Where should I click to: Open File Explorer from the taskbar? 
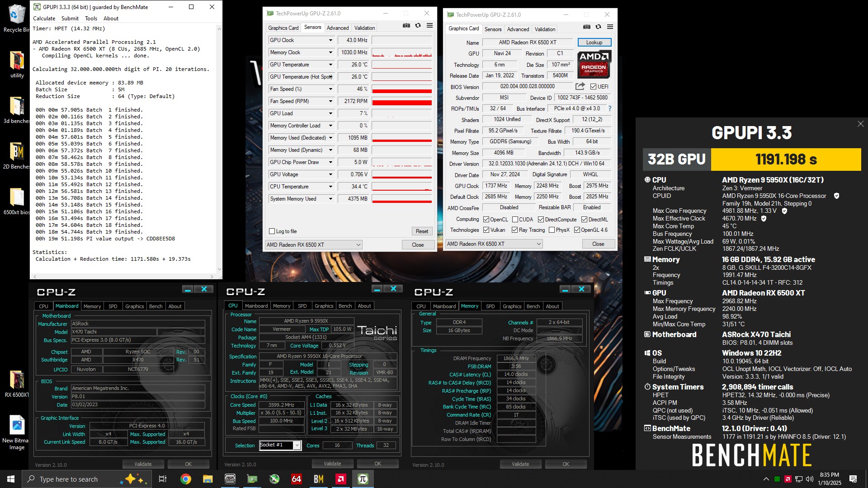[208, 479]
